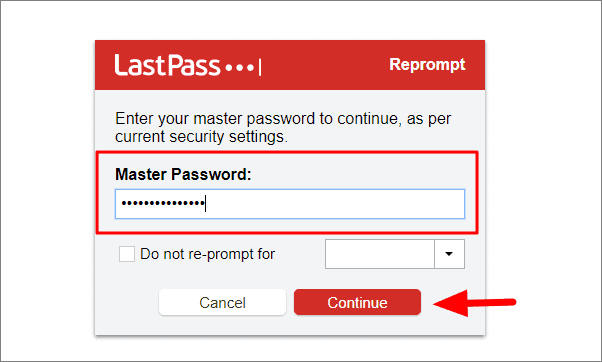Click the three dots in the LastPass logo
Viewport: 602px width, 362px height.
coord(240,68)
